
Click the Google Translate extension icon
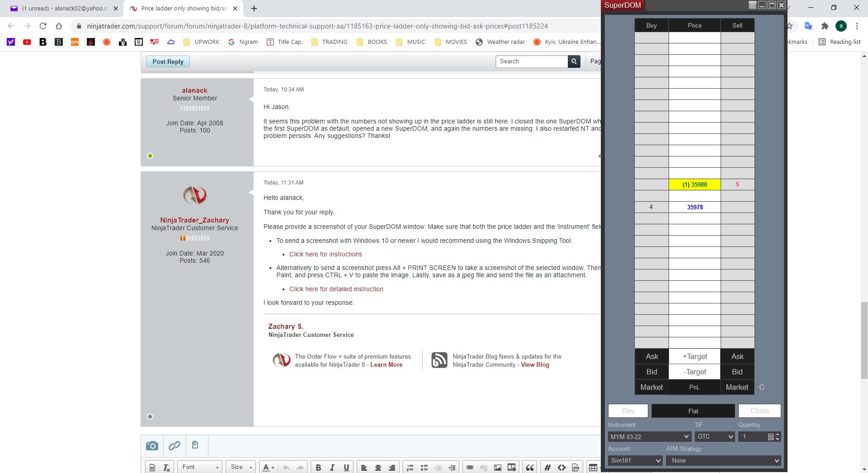click(809, 26)
